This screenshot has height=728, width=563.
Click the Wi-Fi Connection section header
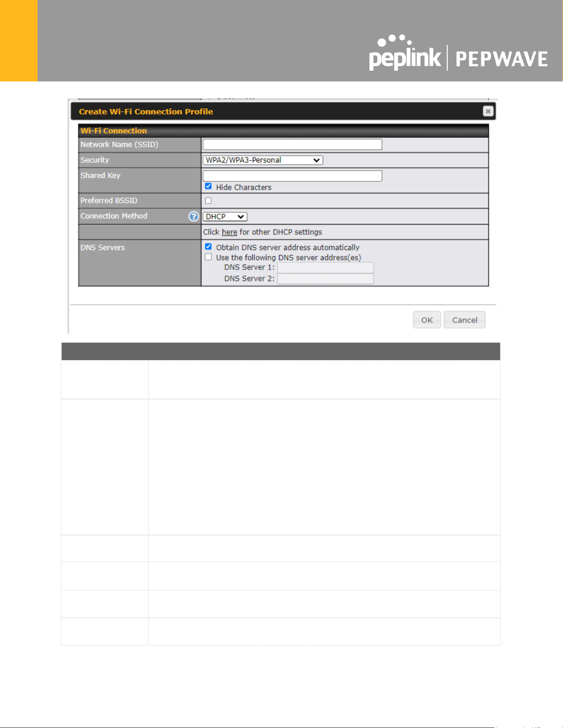[x=283, y=131]
